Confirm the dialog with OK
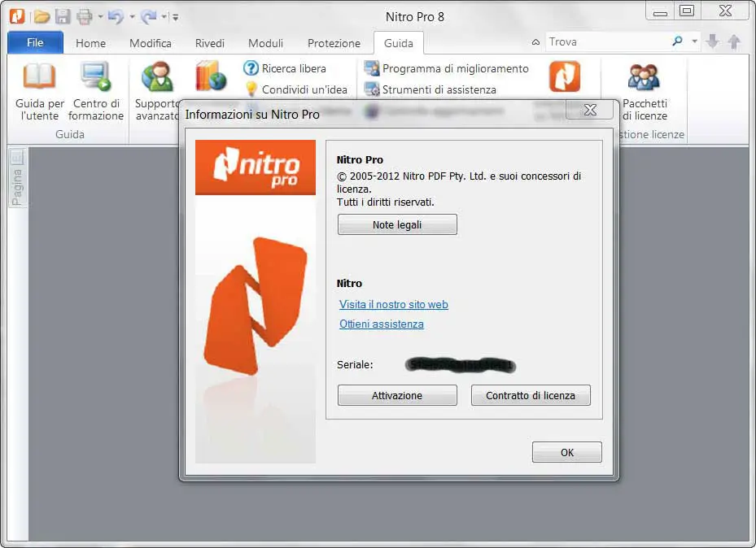The width and height of the screenshot is (756, 548). click(x=567, y=452)
